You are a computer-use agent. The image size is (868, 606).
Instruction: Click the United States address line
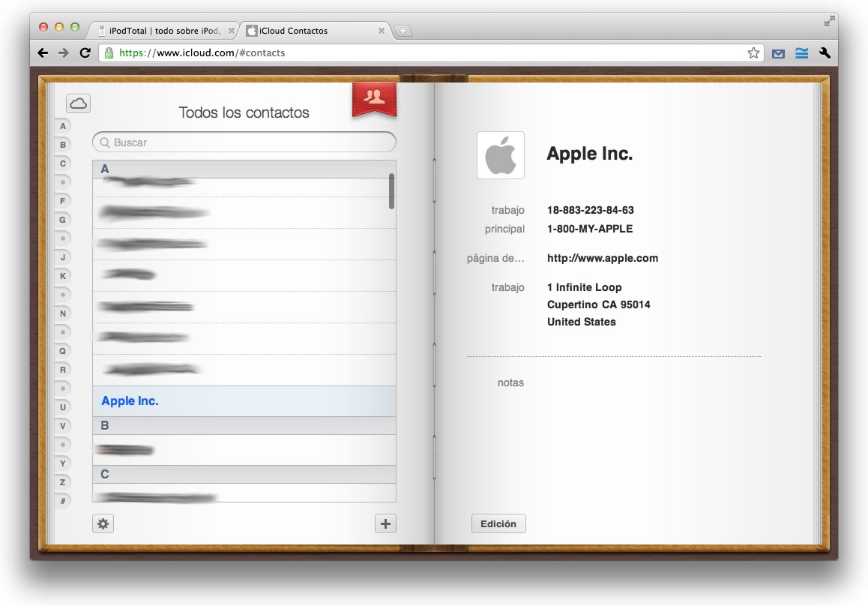coord(581,322)
